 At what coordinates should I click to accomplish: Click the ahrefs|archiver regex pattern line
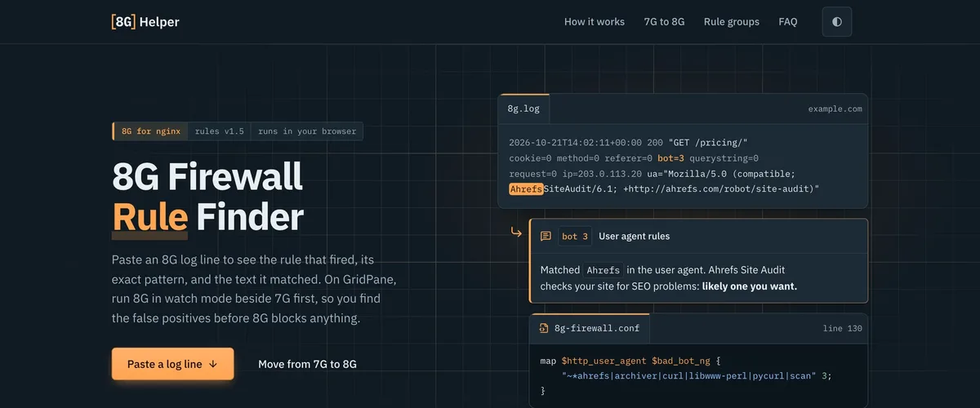[697, 376]
